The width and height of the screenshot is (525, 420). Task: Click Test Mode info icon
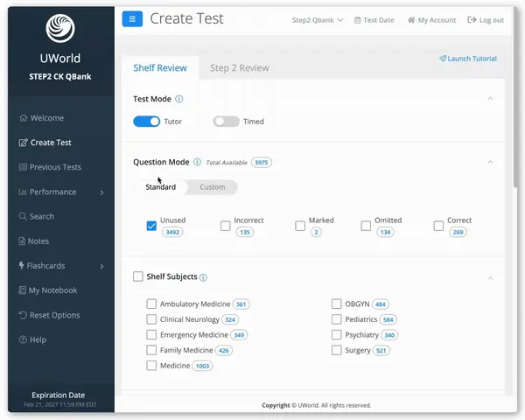[x=179, y=99]
